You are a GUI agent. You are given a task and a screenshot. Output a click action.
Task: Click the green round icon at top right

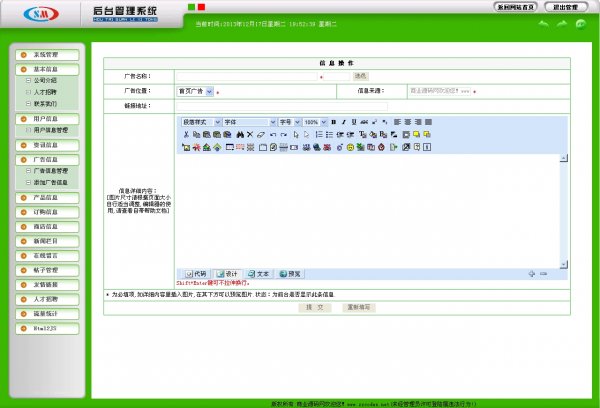pyautogui.click(x=581, y=24)
